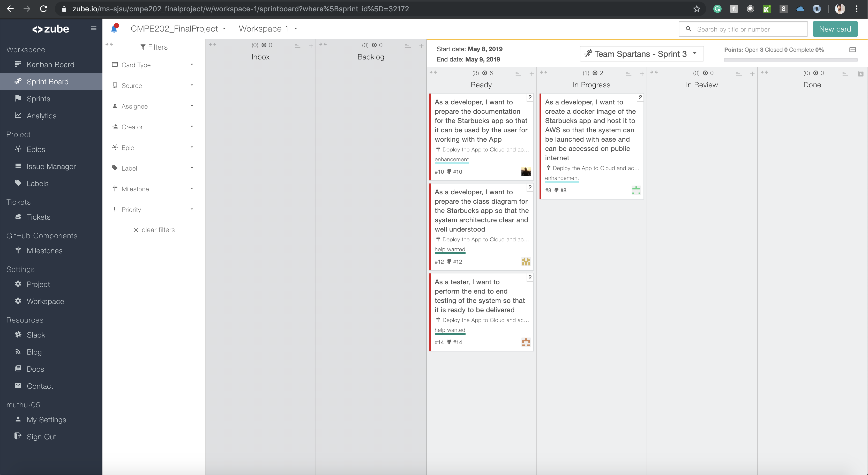Open the Grammarly extension icon
The height and width of the screenshot is (475, 868).
717,9
